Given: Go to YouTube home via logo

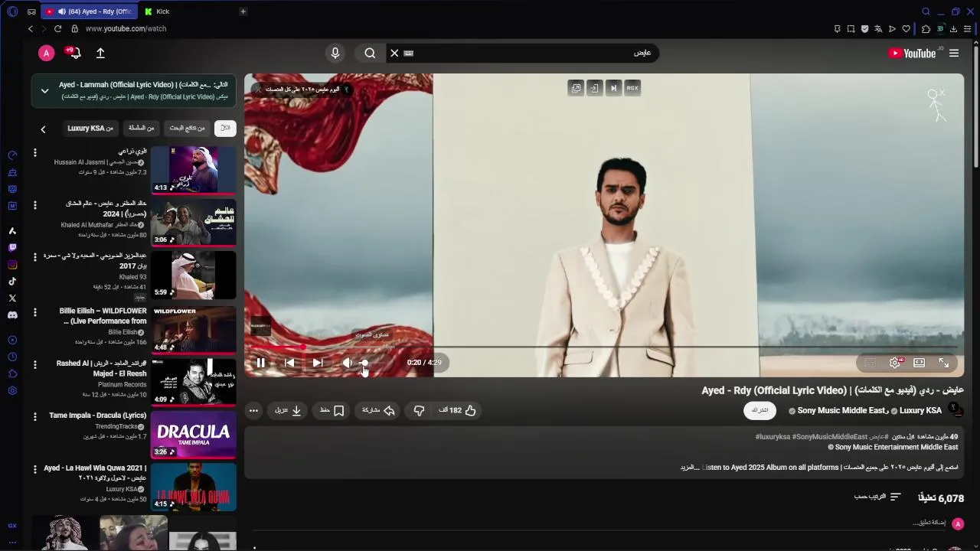Looking at the screenshot, I should click(x=912, y=53).
